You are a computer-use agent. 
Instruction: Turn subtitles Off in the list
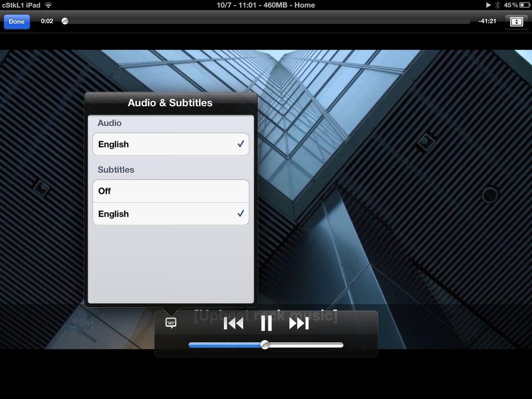pyautogui.click(x=170, y=191)
